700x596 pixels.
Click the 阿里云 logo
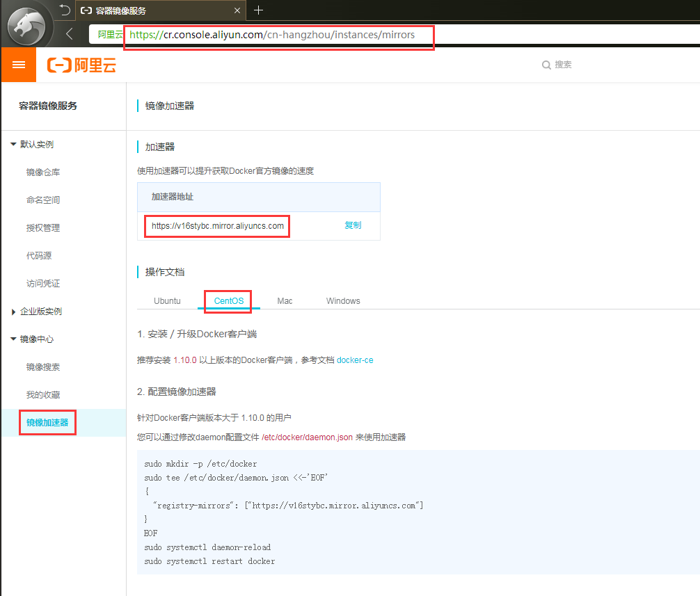tap(81, 64)
